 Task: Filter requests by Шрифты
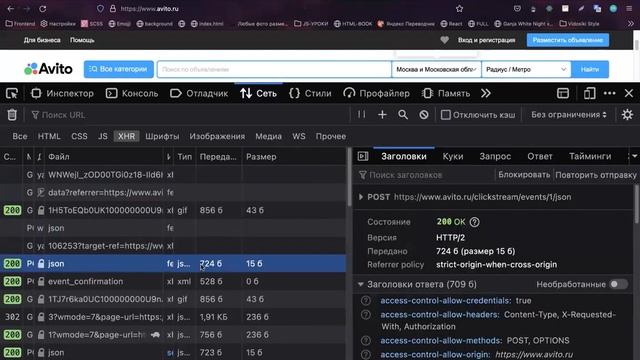[162, 136]
